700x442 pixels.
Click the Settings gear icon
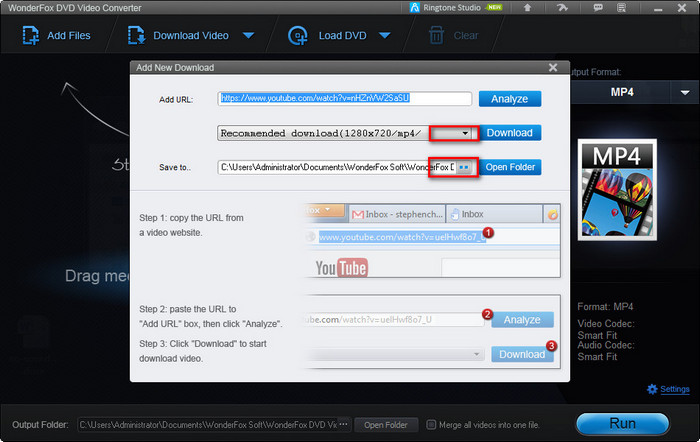[652, 389]
